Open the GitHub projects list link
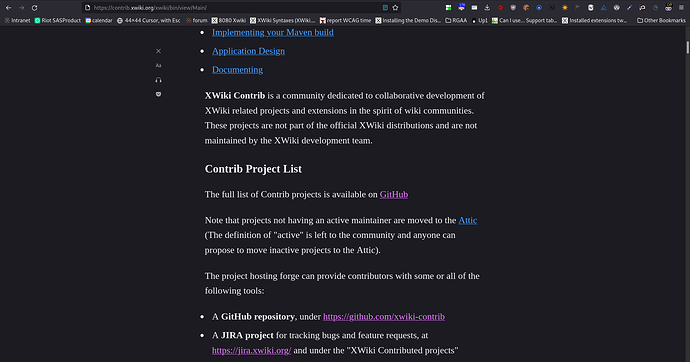Image resolution: width=690 pixels, height=362 pixels. click(394, 194)
